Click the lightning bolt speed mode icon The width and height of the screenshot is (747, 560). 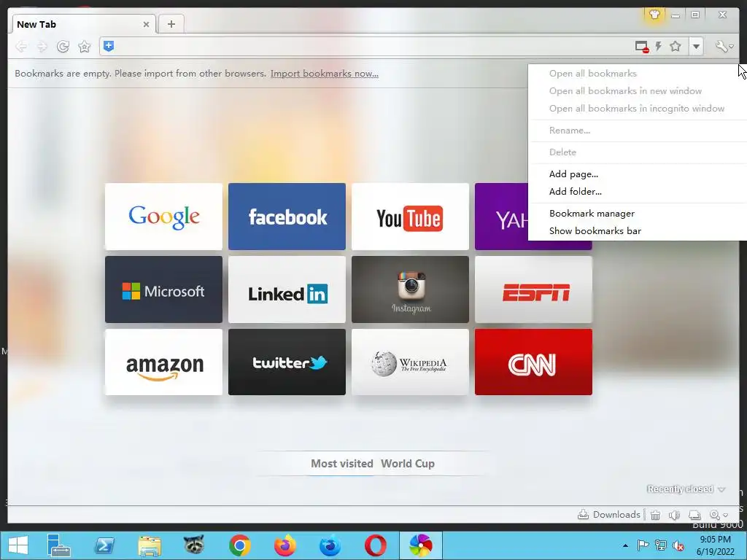coord(659,46)
